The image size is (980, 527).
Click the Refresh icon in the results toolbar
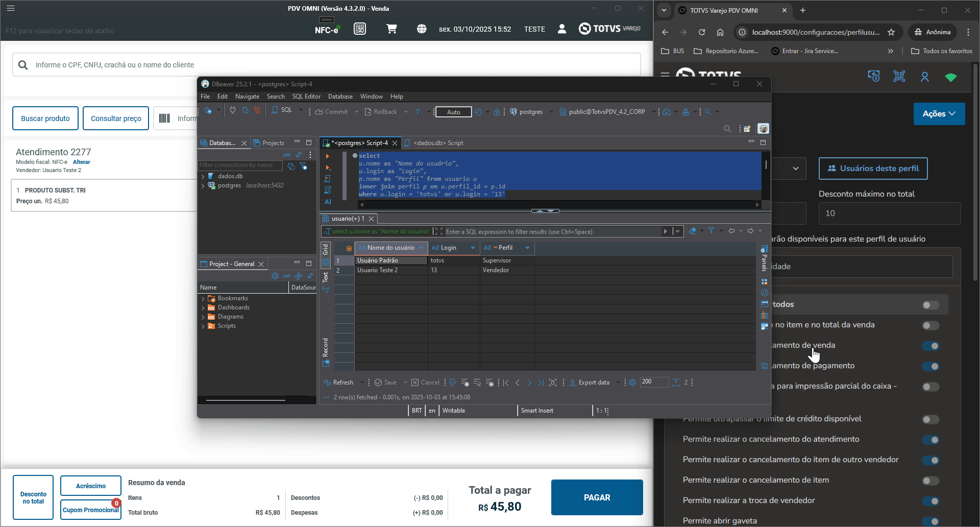tap(327, 382)
